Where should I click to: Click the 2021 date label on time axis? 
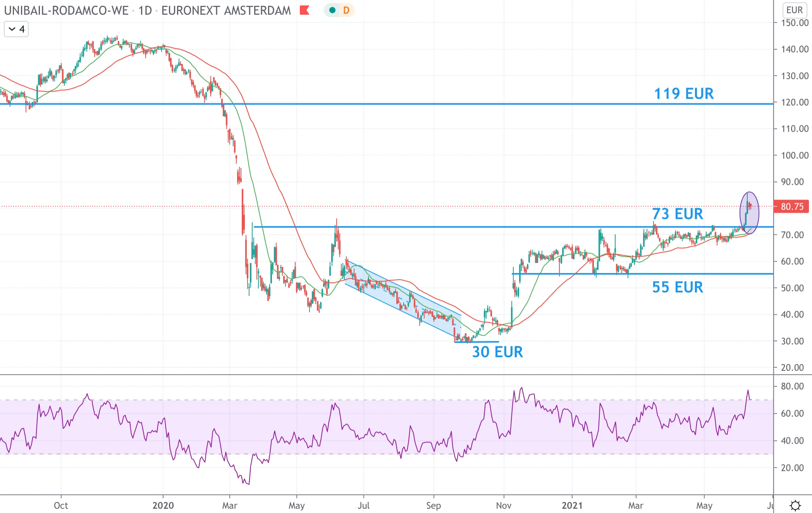[572, 505]
